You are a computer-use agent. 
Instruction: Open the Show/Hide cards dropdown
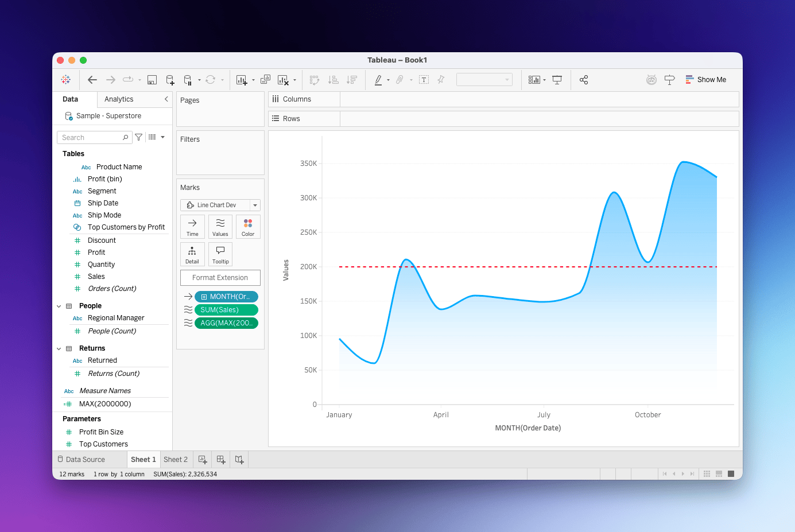[537, 80]
